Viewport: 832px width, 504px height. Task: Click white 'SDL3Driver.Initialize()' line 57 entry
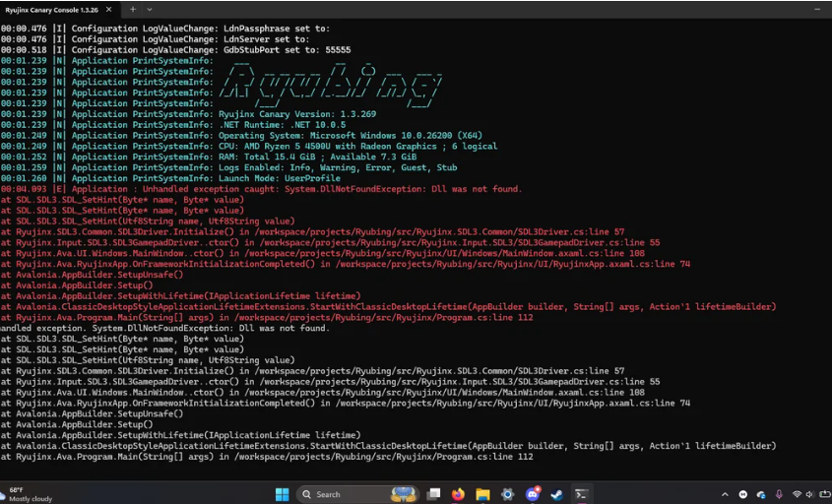[312, 371]
